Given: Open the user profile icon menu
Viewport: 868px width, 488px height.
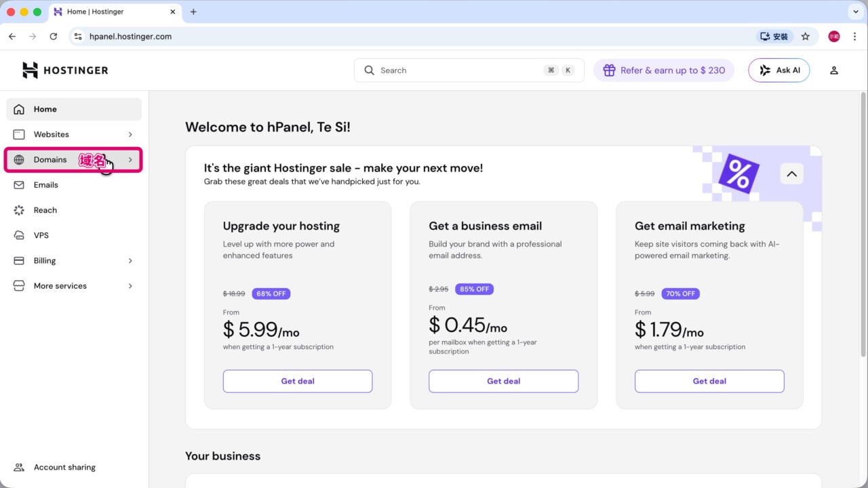Looking at the screenshot, I should pyautogui.click(x=834, y=70).
